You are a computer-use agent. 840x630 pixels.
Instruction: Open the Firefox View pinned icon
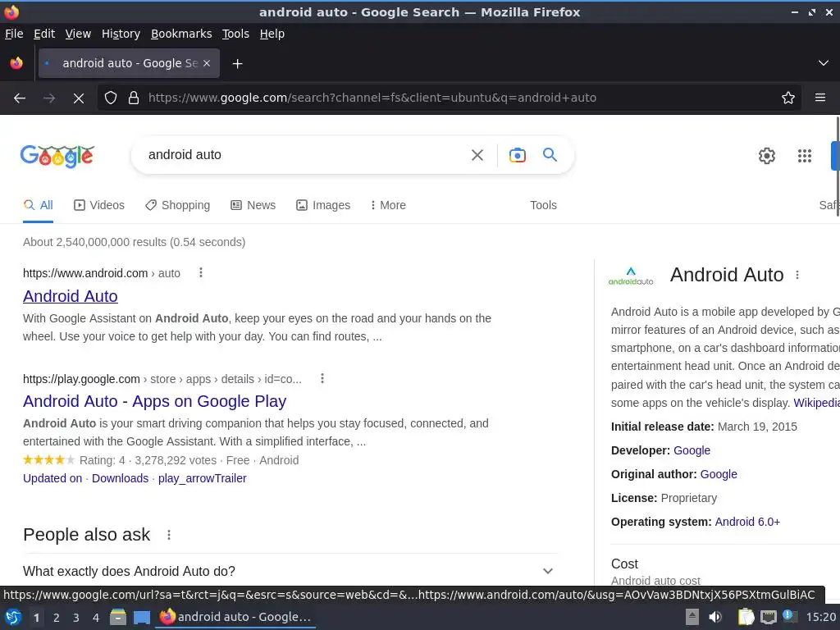tap(16, 63)
